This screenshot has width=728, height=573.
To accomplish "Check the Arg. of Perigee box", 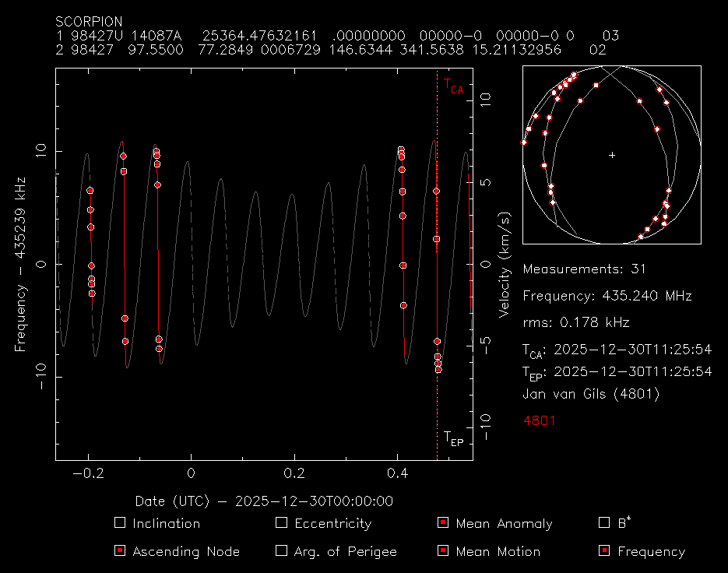I will [x=282, y=551].
